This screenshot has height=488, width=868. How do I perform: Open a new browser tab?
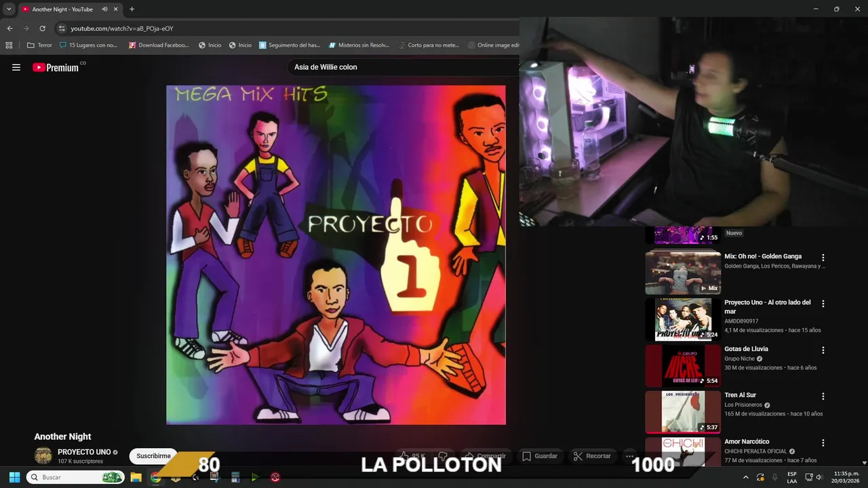[132, 9]
